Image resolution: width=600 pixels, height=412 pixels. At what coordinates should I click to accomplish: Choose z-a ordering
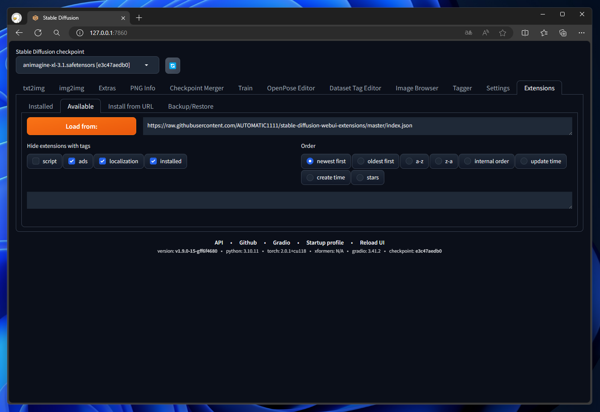pyautogui.click(x=444, y=161)
